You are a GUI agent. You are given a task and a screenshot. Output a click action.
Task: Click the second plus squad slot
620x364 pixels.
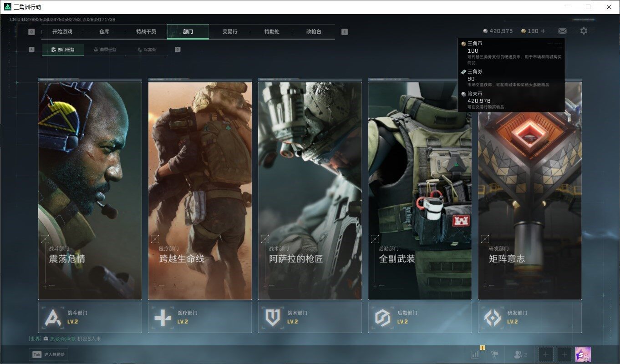pyautogui.click(x=564, y=354)
